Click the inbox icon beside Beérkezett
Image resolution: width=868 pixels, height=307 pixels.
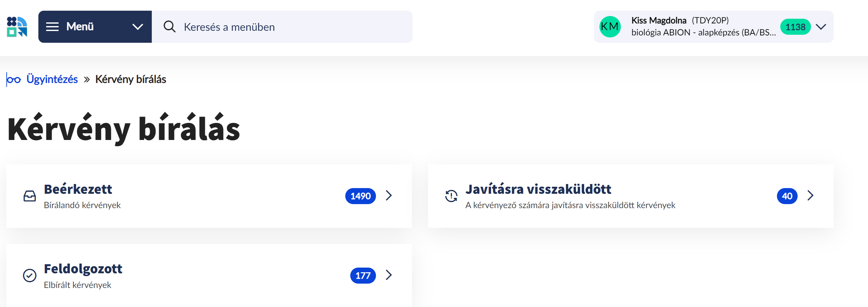click(x=30, y=196)
